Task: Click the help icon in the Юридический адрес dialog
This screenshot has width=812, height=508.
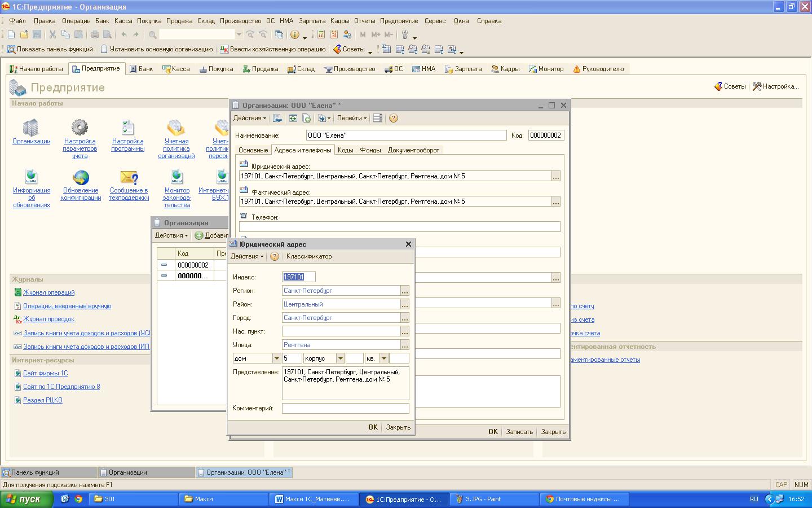Action: pyautogui.click(x=275, y=256)
